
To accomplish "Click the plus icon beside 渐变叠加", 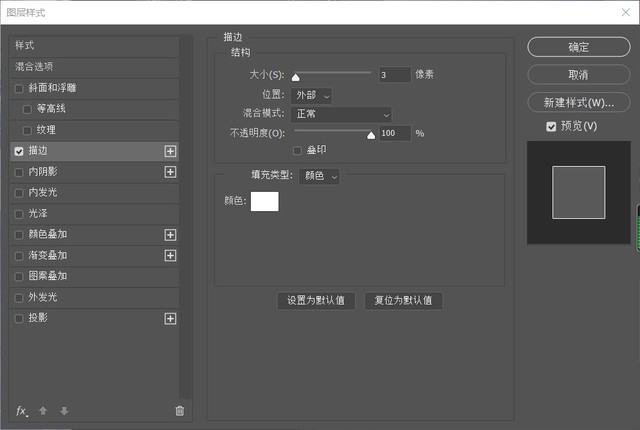I will (170, 256).
